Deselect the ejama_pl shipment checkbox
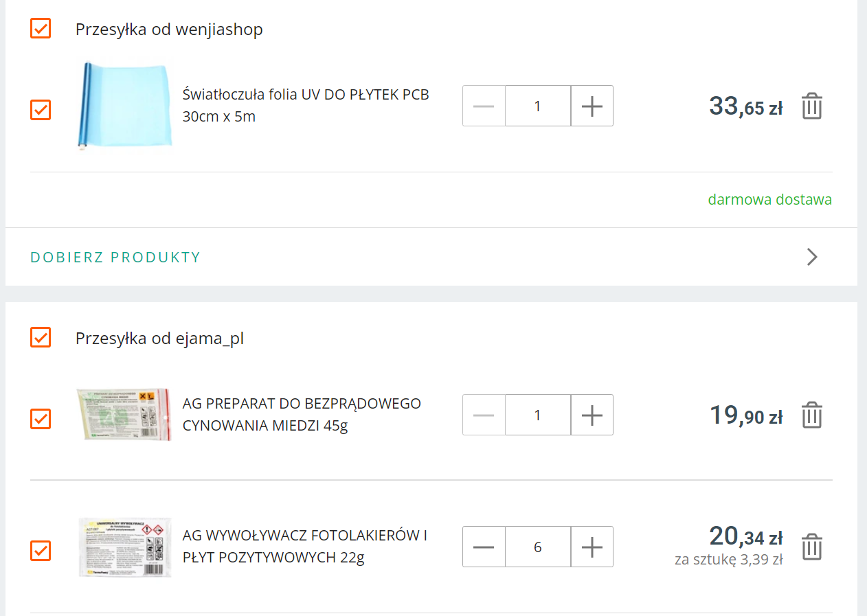 pos(41,338)
